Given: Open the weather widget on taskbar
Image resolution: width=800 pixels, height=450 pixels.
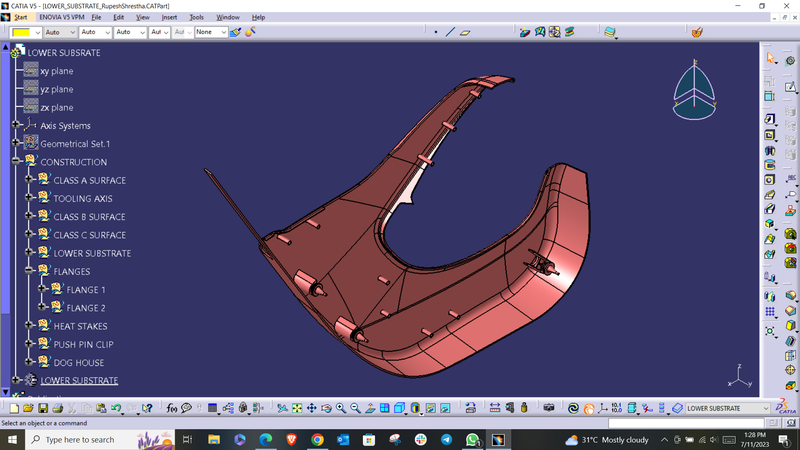Looking at the screenshot, I should [607, 439].
